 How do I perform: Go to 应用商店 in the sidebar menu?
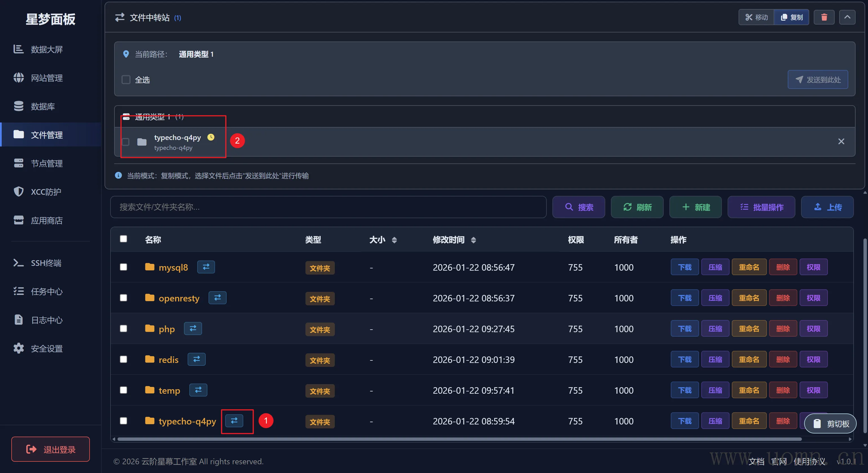tap(47, 220)
